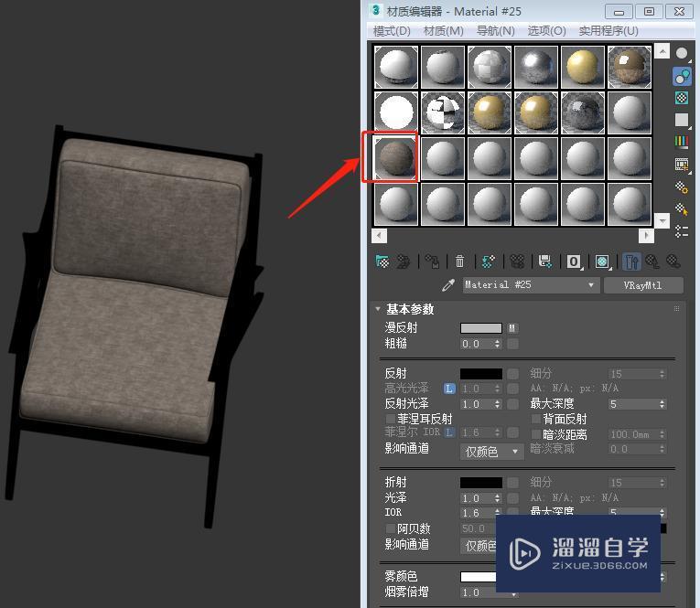This screenshot has width=700, height=608.
Task: Click the 3ds Max icon in title bar
Action: 376,10
